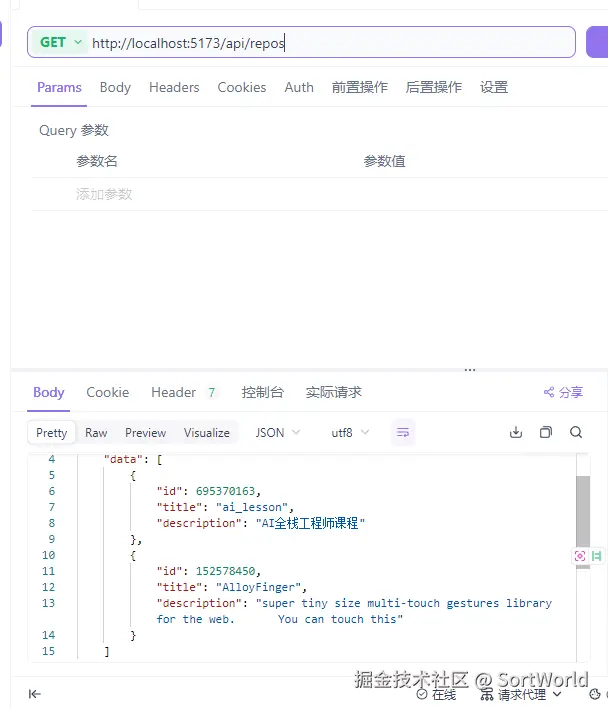Open the Auth tab

click(299, 87)
